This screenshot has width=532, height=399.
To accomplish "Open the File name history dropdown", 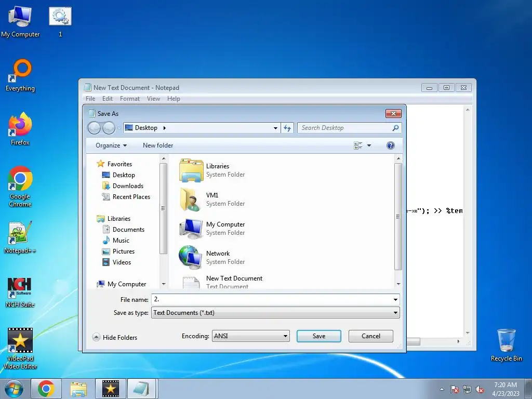I will pyautogui.click(x=395, y=300).
